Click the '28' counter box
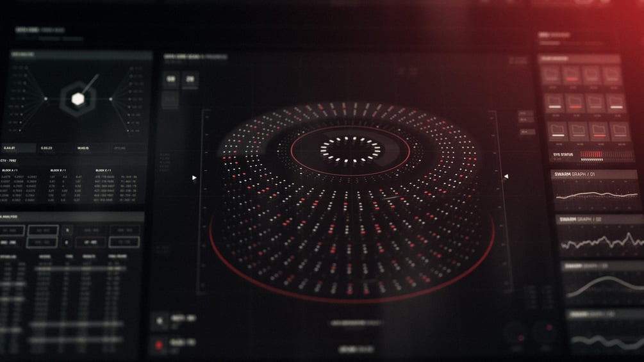 [x=190, y=79]
